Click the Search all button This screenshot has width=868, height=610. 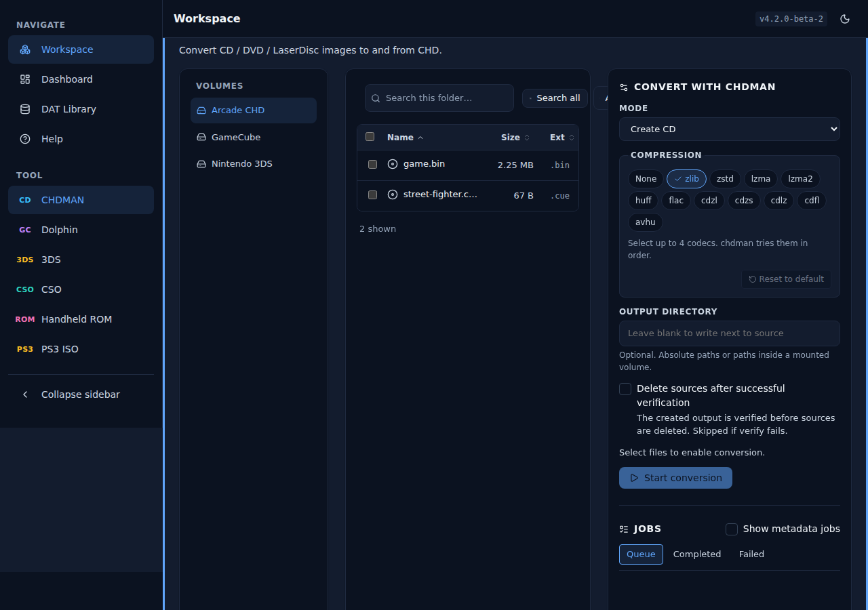tap(555, 98)
